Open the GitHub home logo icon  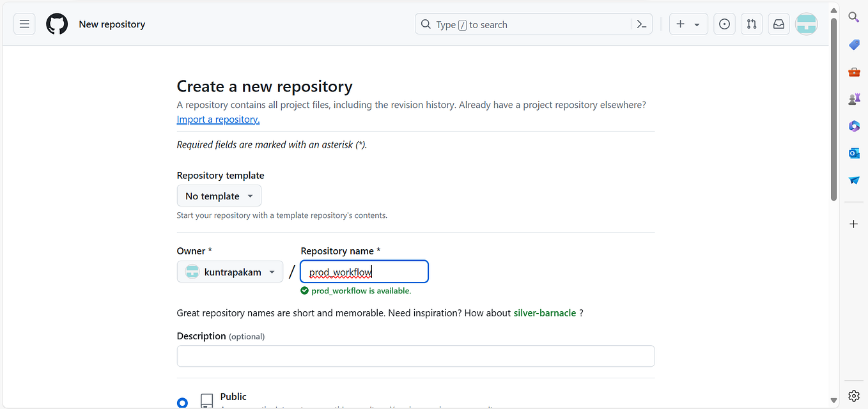pyautogui.click(x=56, y=24)
